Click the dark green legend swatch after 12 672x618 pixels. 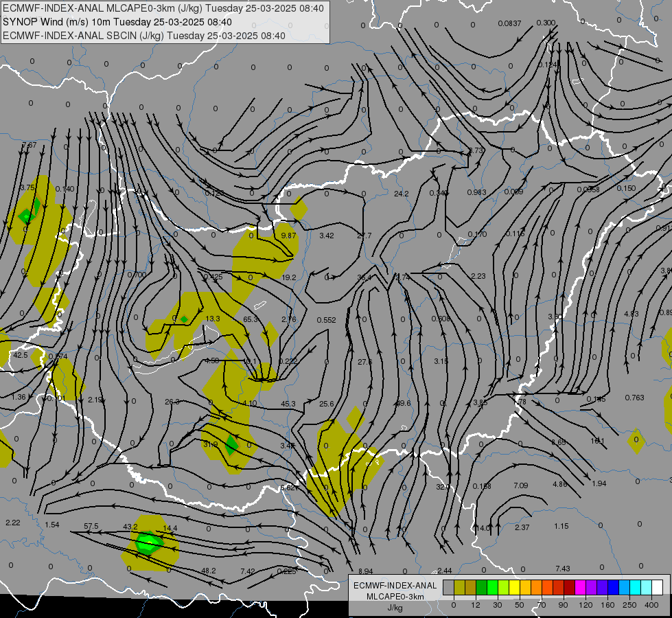pyautogui.click(x=482, y=587)
